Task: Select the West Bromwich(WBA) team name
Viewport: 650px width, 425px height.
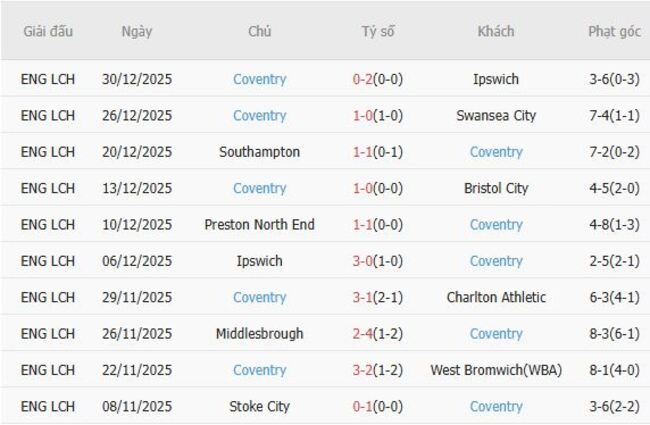Action: coord(496,371)
